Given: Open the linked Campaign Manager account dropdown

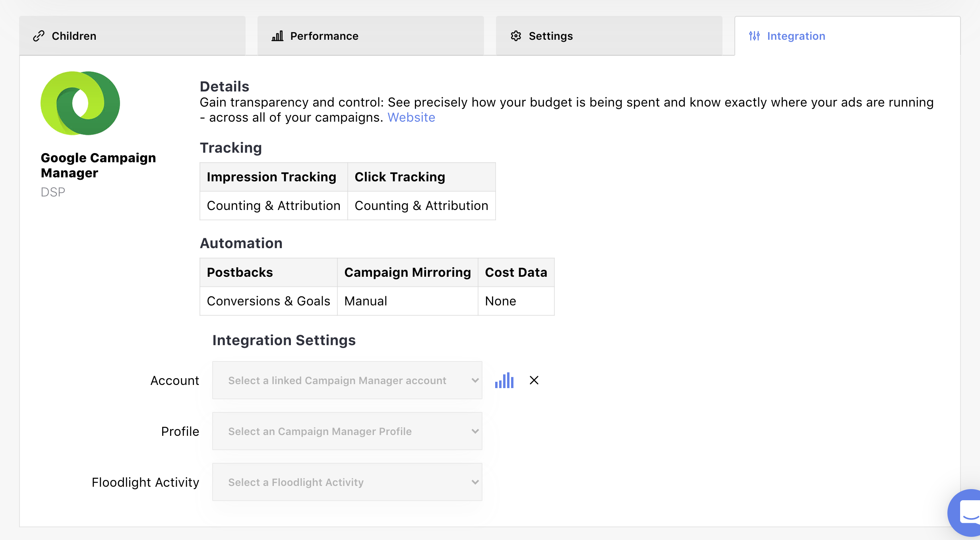Looking at the screenshot, I should click(347, 380).
